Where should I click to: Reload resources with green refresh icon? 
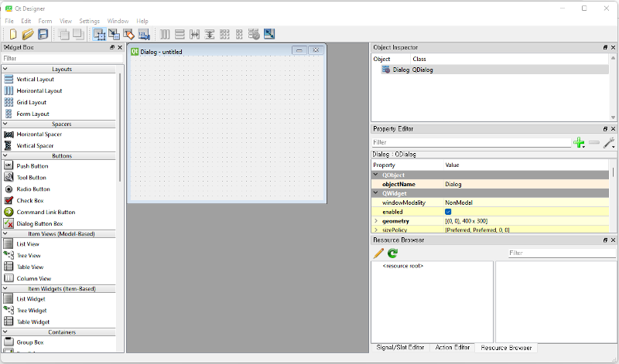[x=392, y=253]
